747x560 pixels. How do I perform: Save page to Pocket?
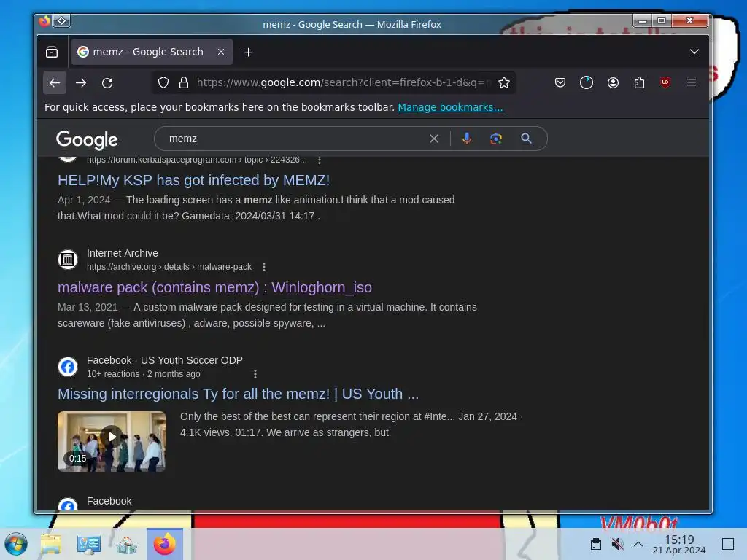point(560,83)
